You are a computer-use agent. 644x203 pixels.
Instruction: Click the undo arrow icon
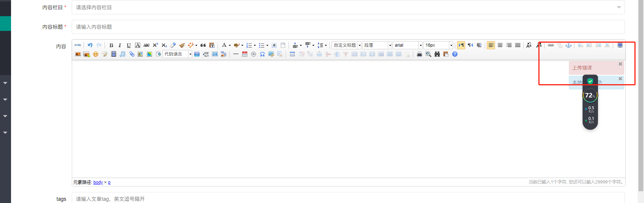(x=90, y=45)
